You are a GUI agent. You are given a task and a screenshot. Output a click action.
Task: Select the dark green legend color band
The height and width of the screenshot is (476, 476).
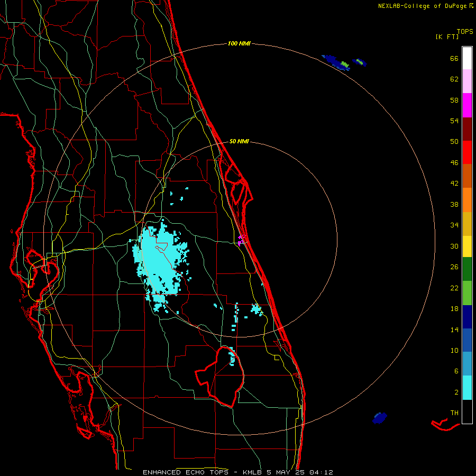[x=467, y=269]
